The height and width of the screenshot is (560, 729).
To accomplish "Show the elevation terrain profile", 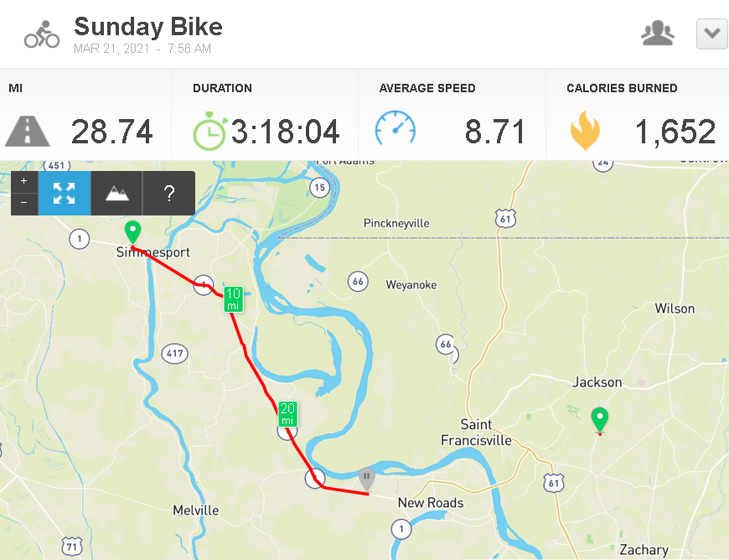I will (116, 193).
